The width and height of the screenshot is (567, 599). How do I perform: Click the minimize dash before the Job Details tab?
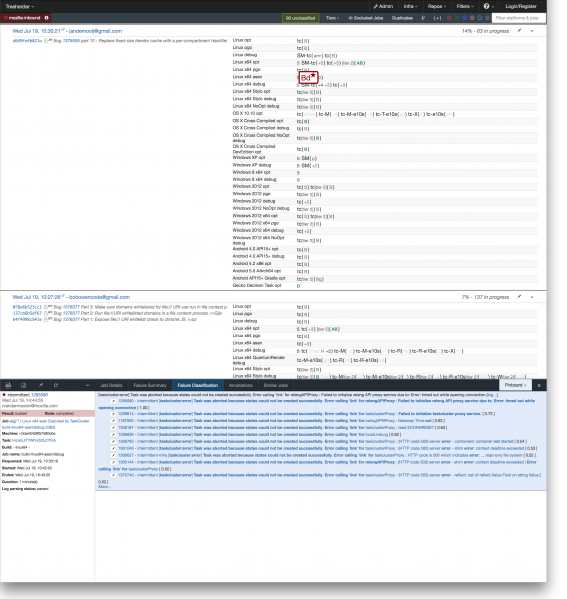(87, 385)
